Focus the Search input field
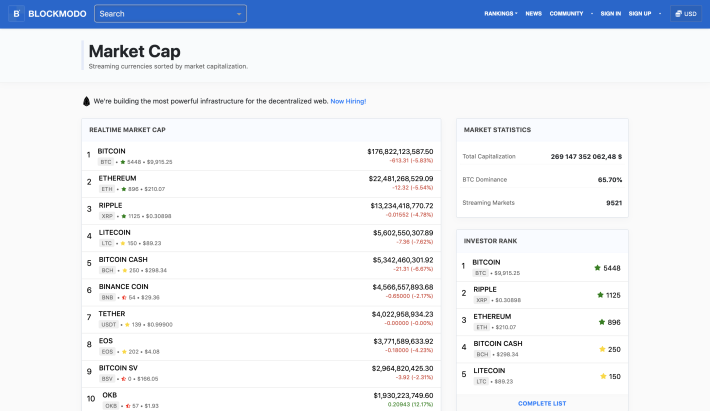This screenshot has height=411, width=710. point(170,14)
